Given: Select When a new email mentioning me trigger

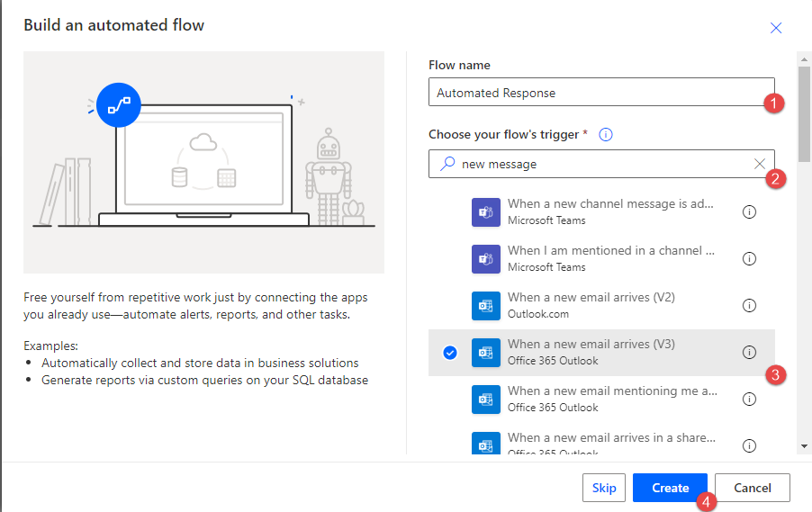Looking at the screenshot, I should (610, 399).
